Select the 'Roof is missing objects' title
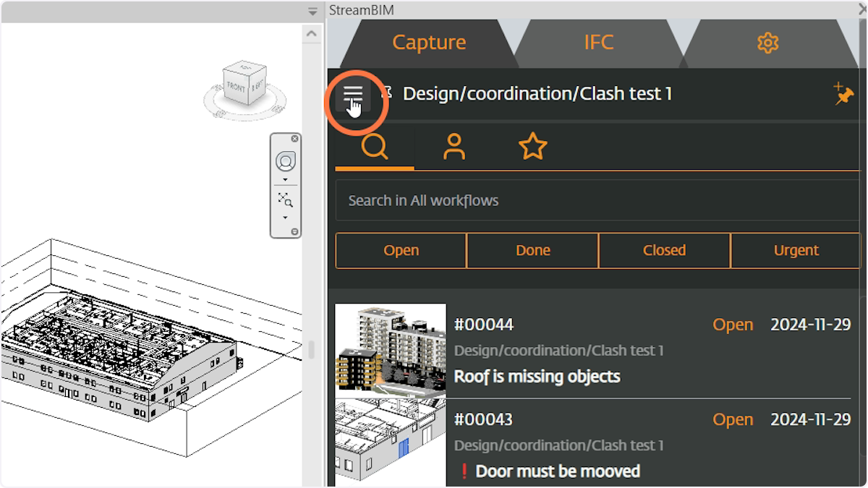Viewport: 868px width, 488px height. [537, 377]
